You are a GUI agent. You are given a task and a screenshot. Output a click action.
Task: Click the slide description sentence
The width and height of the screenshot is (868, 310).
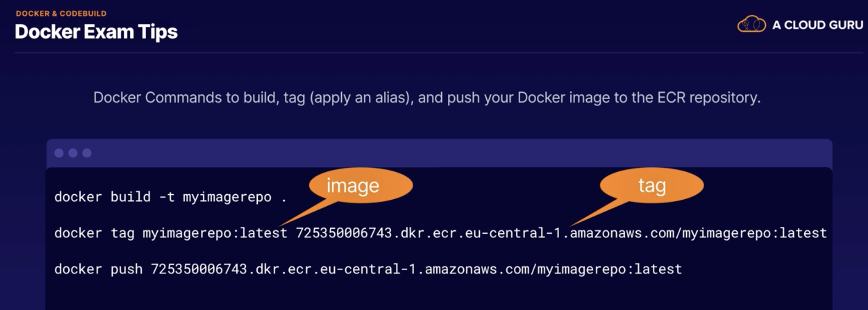427,98
